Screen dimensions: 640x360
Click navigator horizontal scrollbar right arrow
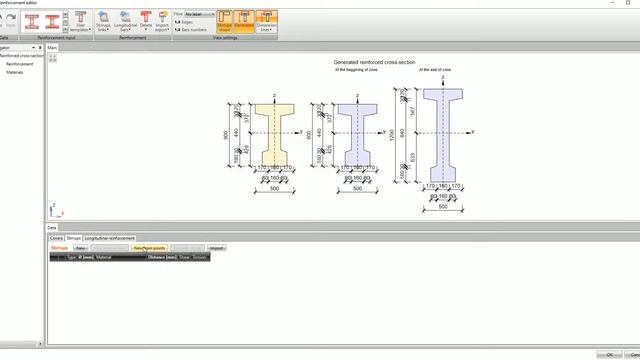pos(40,344)
